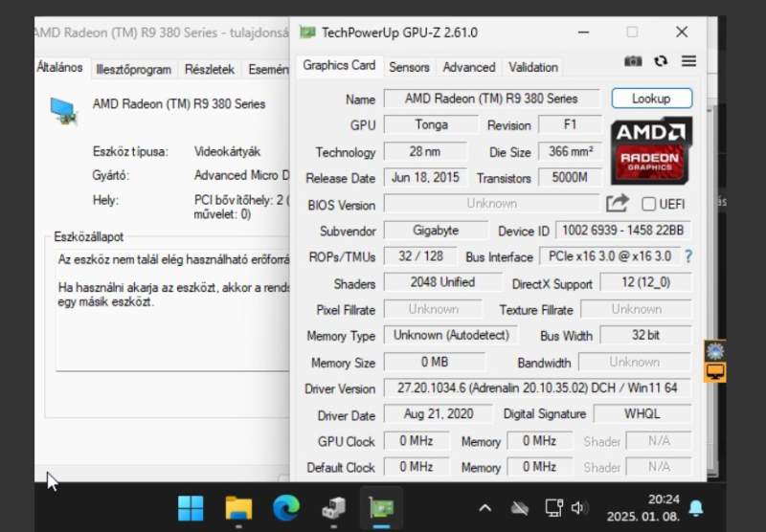Click the Default Clock 0 MHz value
Screen dimensions: 766x532
417,467
